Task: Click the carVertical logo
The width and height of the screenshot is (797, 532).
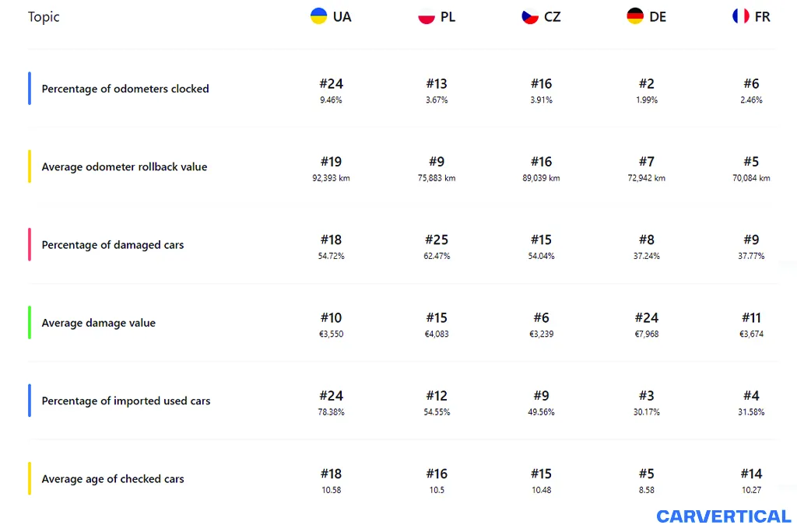Action: [x=723, y=516]
